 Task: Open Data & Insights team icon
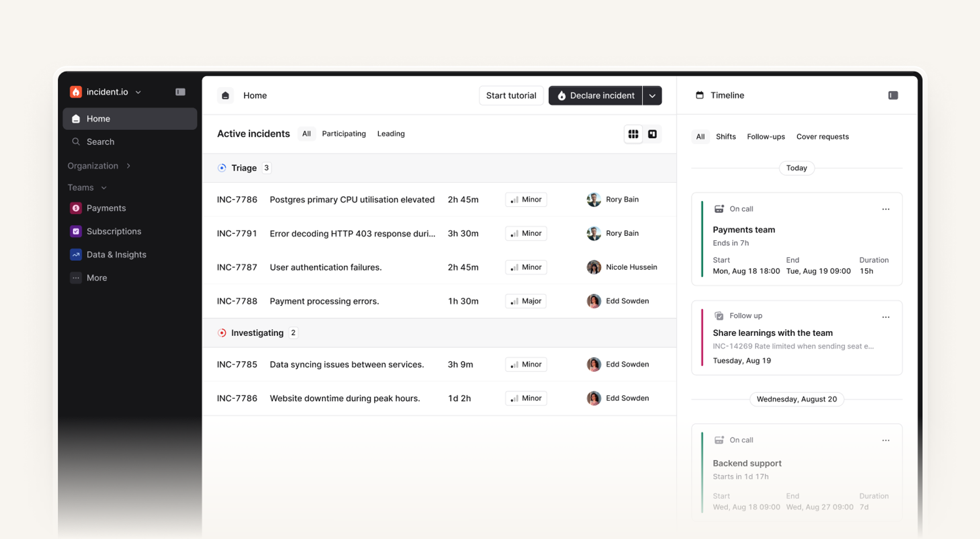click(76, 255)
